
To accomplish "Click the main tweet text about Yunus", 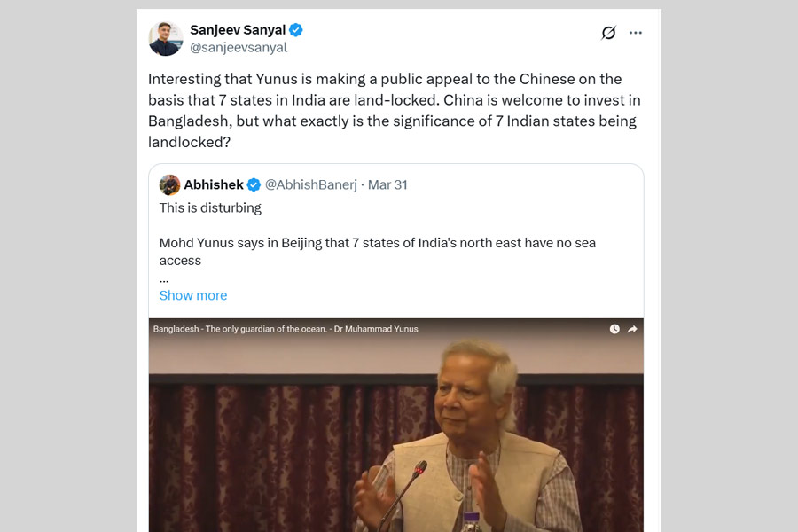I will click(x=392, y=110).
